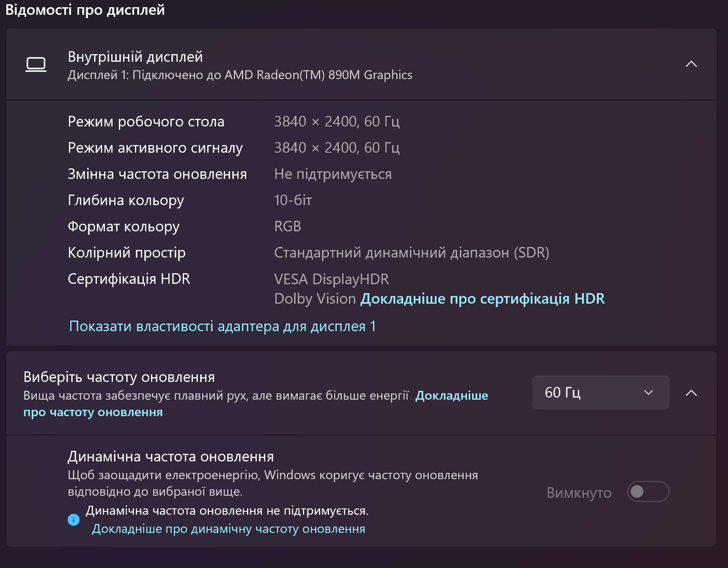The height and width of the screenshot is (568, 728).
Task: Click the 'Вимкнуто' label beside the toggle
Action: [x=579, y=492]
